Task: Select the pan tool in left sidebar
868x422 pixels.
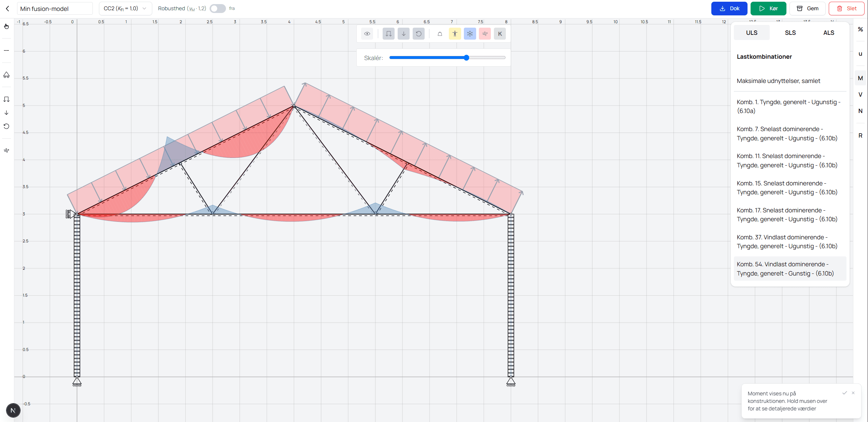Action: [x=6, y=26]
